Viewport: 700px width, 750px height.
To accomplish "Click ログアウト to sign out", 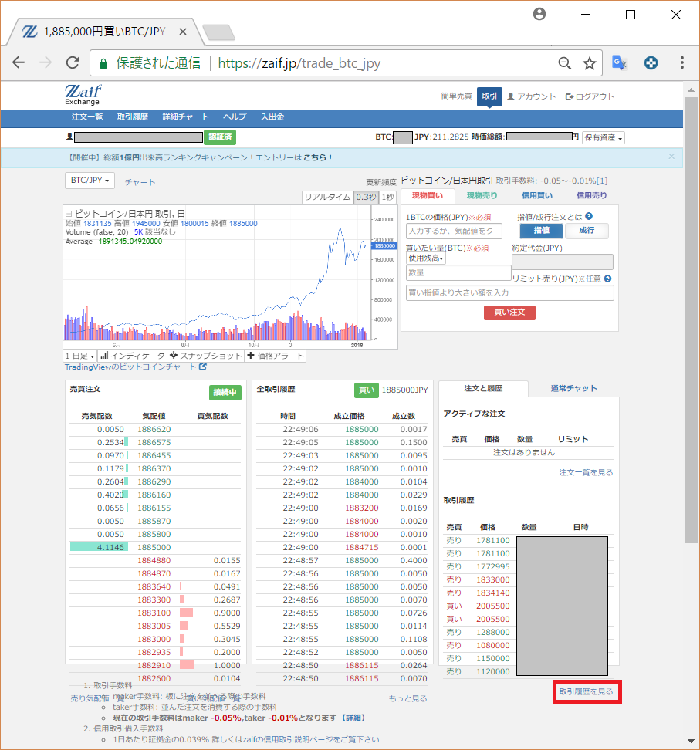I will coord(590,96).
